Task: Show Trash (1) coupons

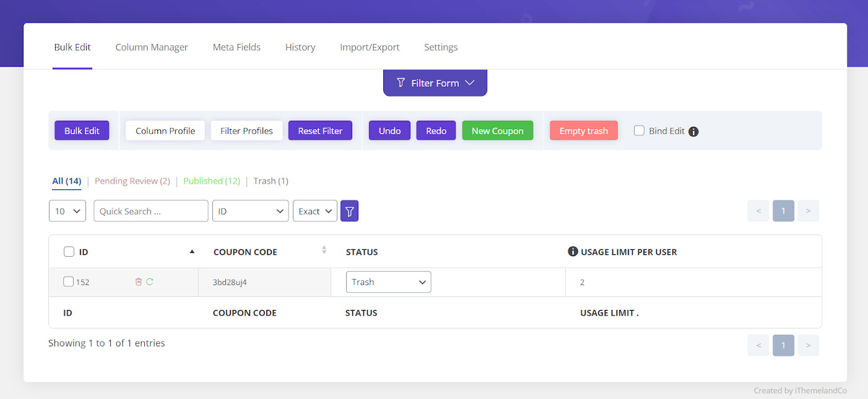Action: (271, 181)
